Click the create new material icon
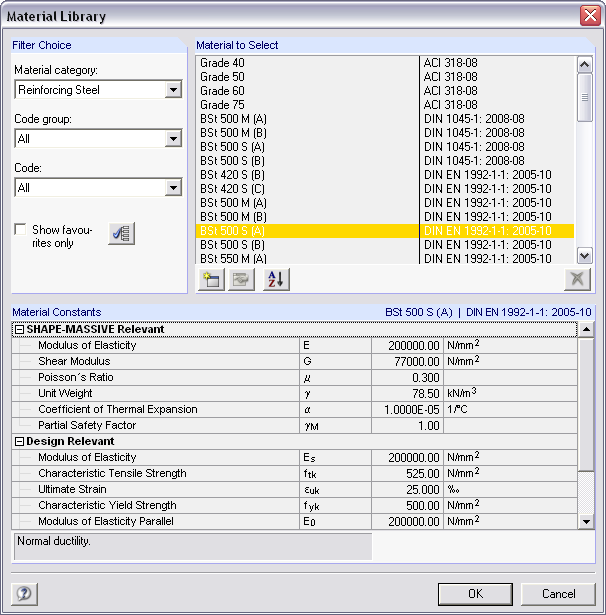 point(211,280)
